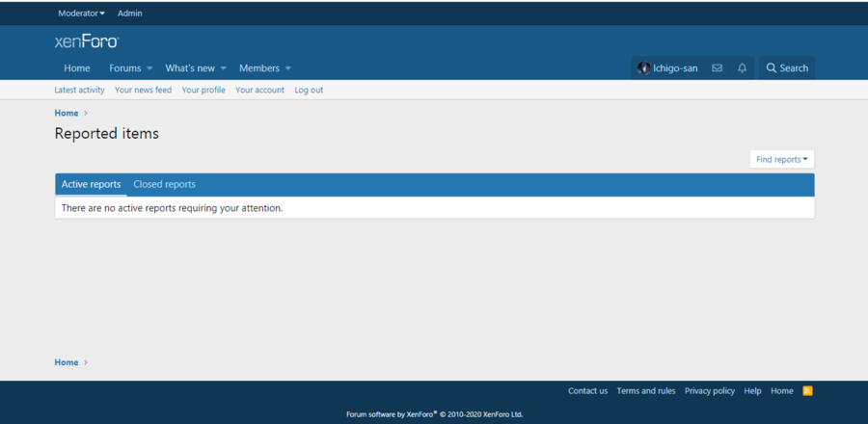Open the Help footer link
The height and width of the screenshot is (424, 868).
point(752,391)
